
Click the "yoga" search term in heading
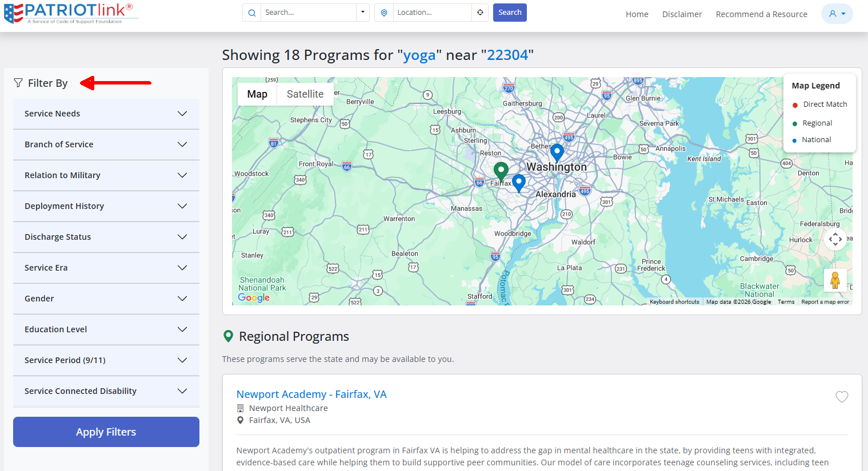tap(419, 55)
